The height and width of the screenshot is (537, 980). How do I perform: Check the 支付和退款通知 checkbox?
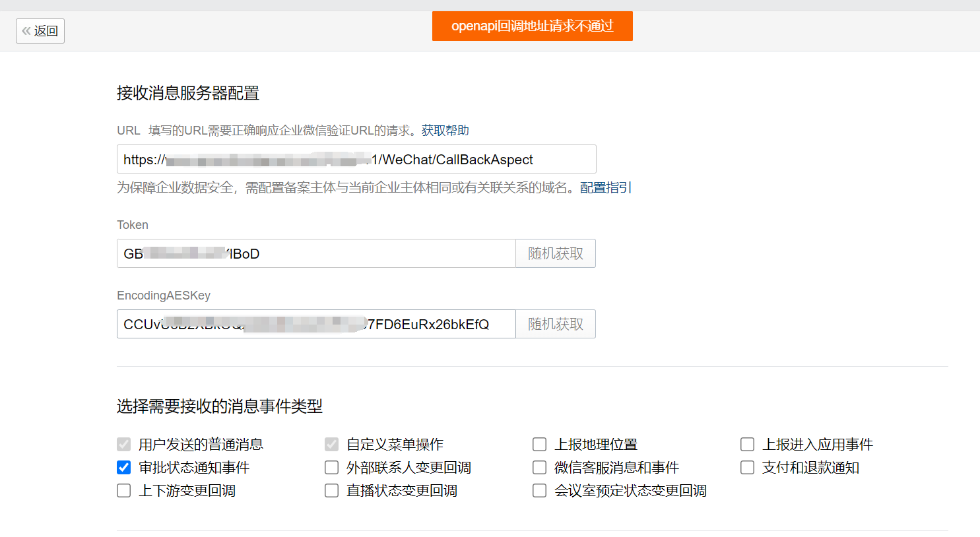point(748,468)
